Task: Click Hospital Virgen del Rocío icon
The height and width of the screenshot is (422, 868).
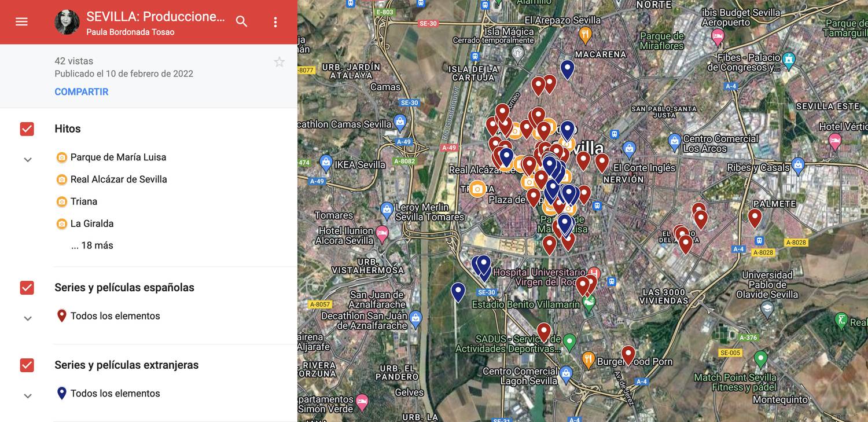Action: [593, 273]
